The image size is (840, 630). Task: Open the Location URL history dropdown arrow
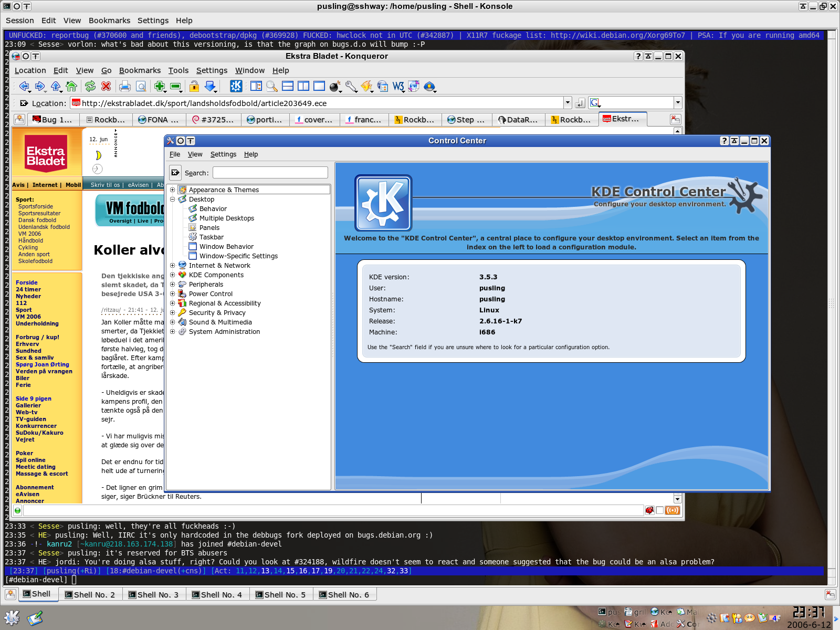point(568,103)
